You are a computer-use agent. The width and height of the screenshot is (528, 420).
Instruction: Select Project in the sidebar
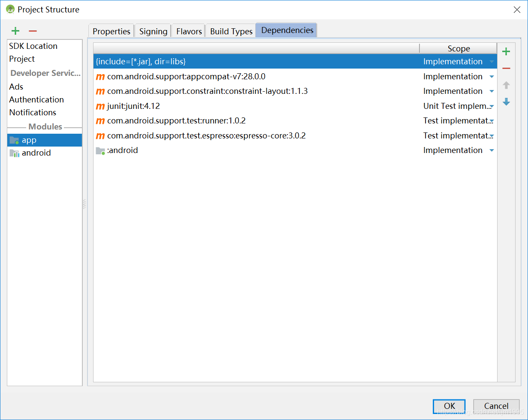click(22, 59)
